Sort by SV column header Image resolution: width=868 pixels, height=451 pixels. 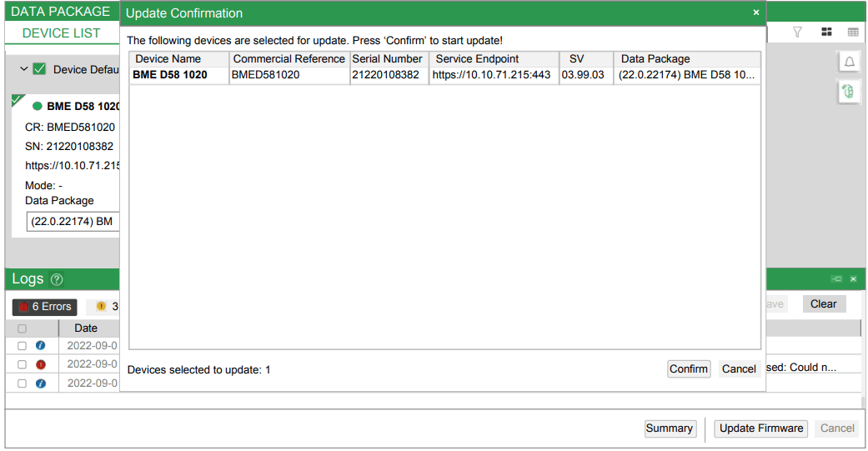[585, 59]
